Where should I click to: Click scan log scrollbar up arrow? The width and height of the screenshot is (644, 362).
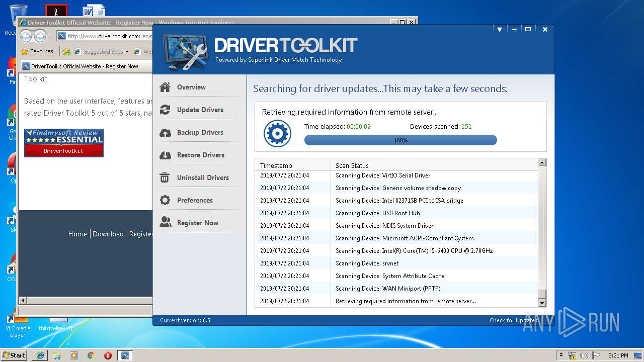(542, 162)
